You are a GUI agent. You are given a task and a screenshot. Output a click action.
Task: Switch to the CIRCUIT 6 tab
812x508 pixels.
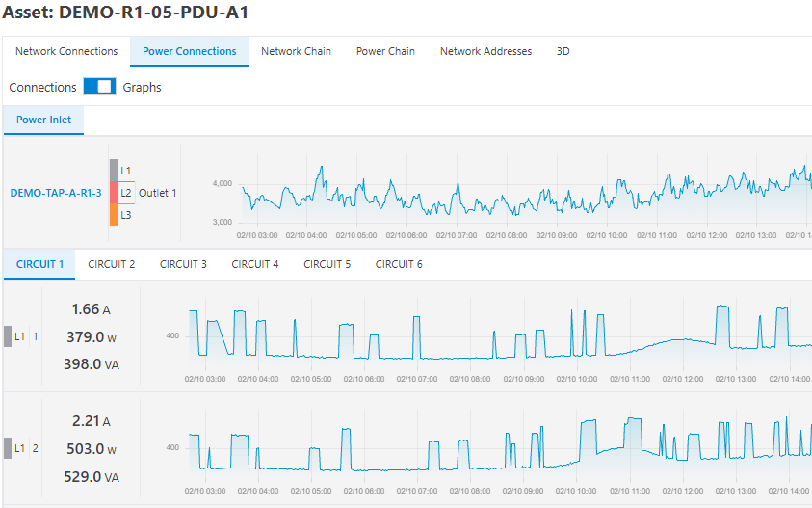coord(399,264)
